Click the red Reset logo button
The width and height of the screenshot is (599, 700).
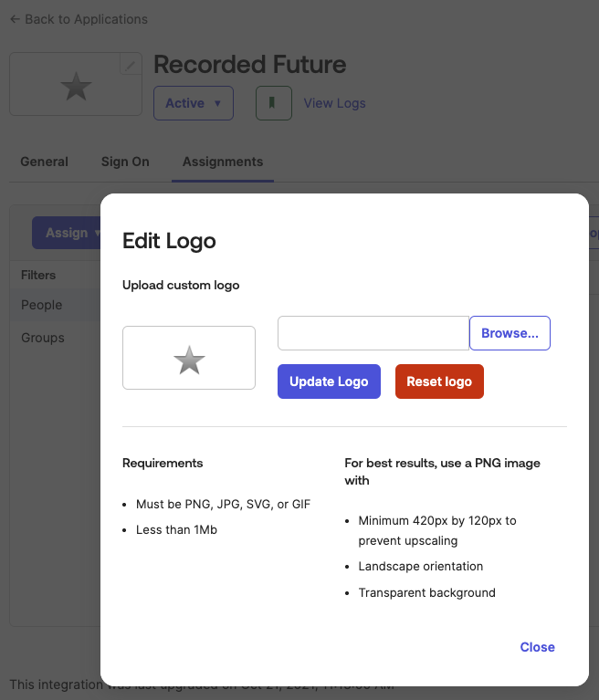click(439, 381)
